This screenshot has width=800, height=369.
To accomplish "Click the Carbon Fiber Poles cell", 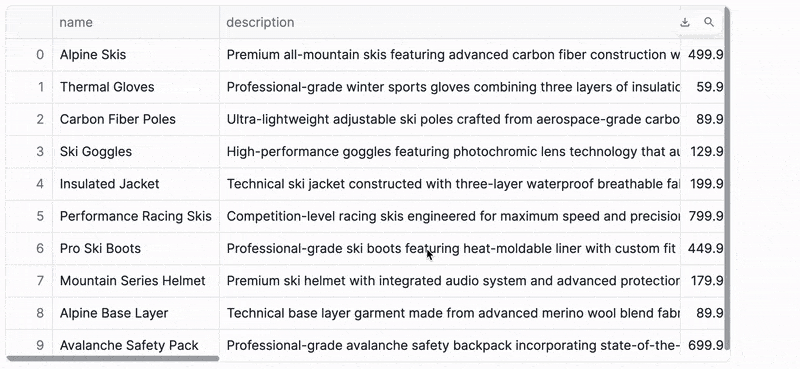I will (136, 119).
